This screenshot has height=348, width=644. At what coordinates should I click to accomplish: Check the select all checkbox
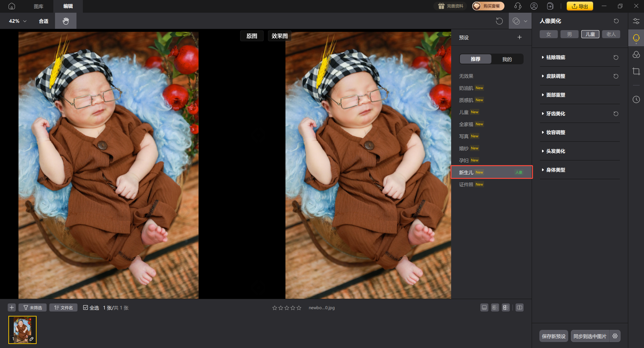tap(86, 307)
